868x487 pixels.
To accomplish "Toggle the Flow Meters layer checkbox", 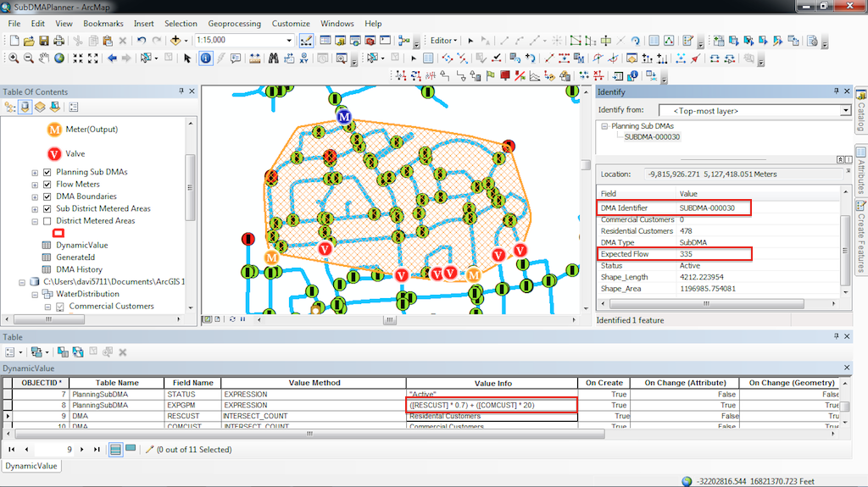I will 47,184.
